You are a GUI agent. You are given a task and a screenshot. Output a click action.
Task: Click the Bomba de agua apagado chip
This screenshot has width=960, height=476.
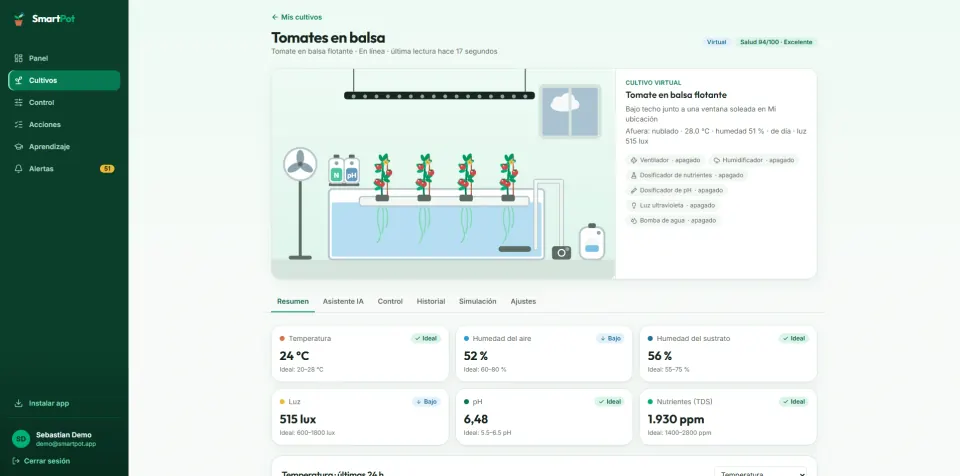click(673, 221)
